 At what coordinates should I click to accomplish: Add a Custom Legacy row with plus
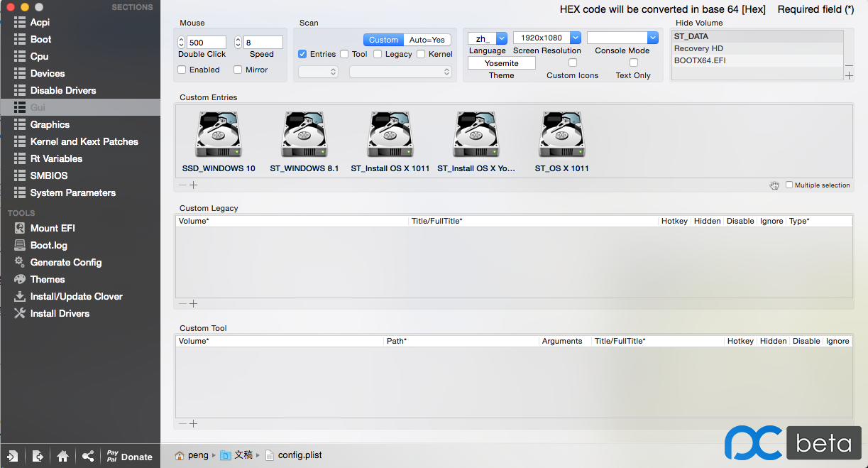pos(193,303)
